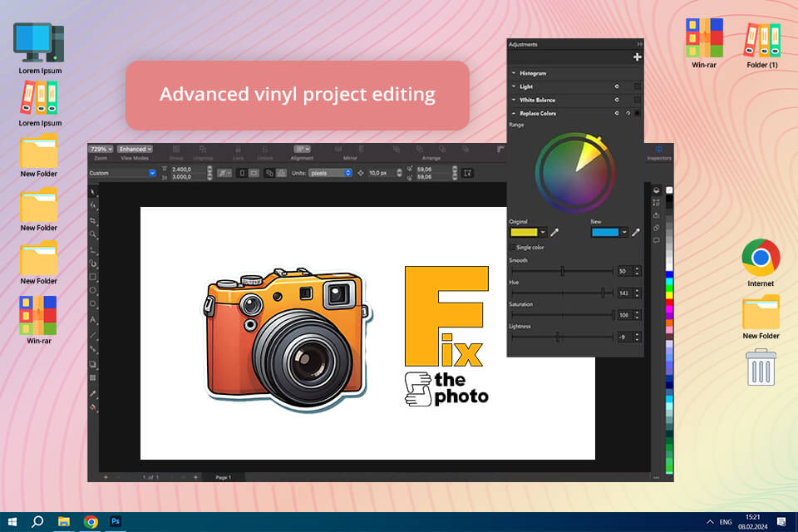
Task: Open the Inspectors panel icon
Action: [659, 149]
